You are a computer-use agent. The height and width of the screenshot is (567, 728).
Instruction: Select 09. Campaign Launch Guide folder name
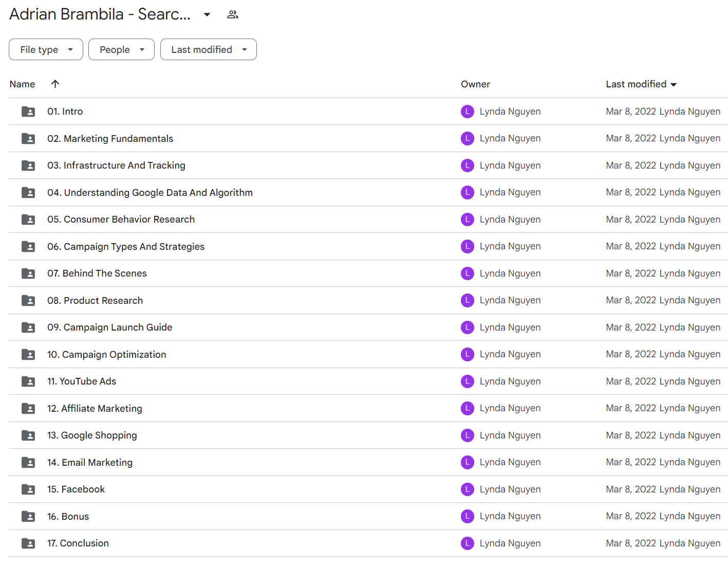point(109,327)
